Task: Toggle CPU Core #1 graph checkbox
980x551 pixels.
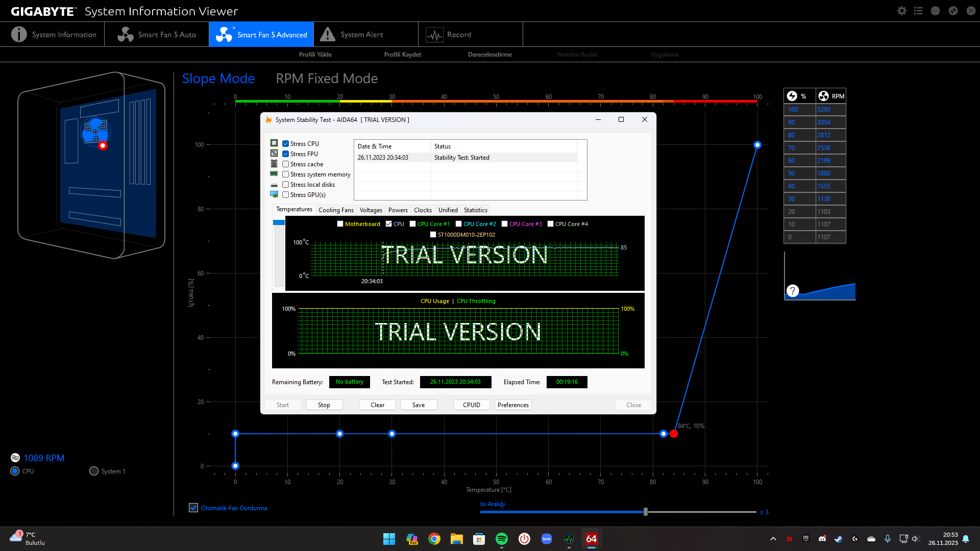Action: [413, 224]
